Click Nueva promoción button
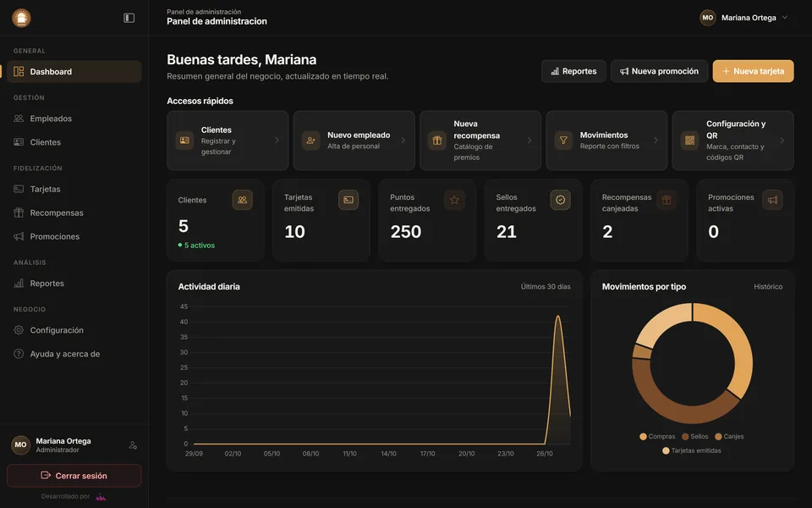Viewport: 812px width, 508px height. coord(659,71)
